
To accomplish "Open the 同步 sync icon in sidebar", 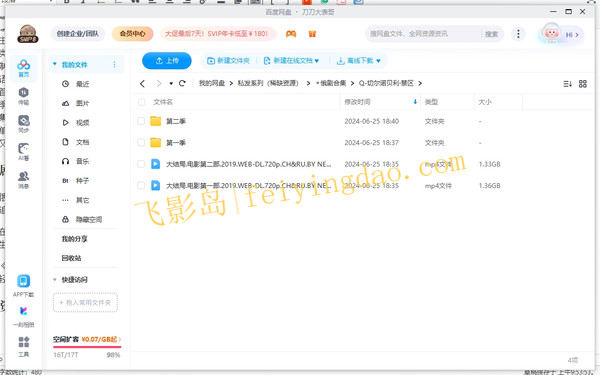I will click(x=24, y=124).
